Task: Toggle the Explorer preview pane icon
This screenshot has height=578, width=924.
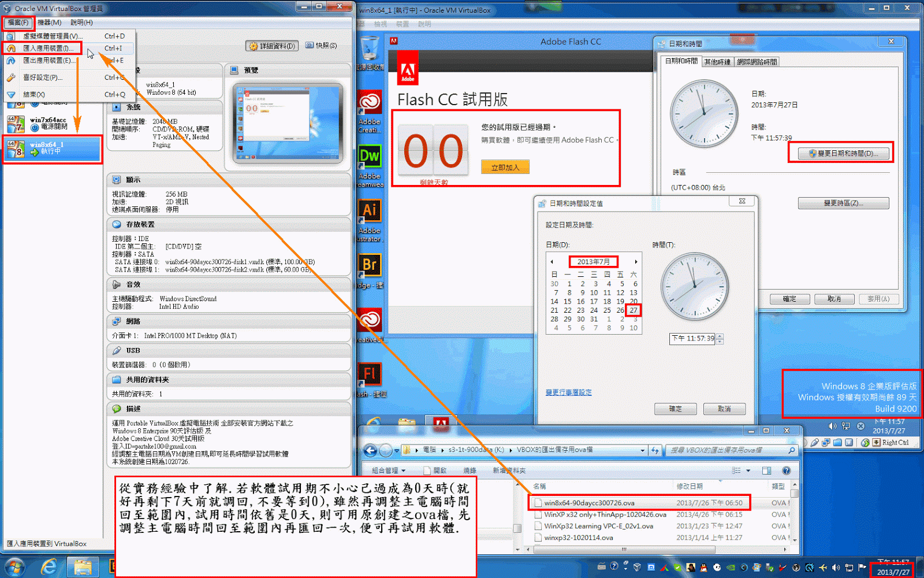Action: pos(767,470)
